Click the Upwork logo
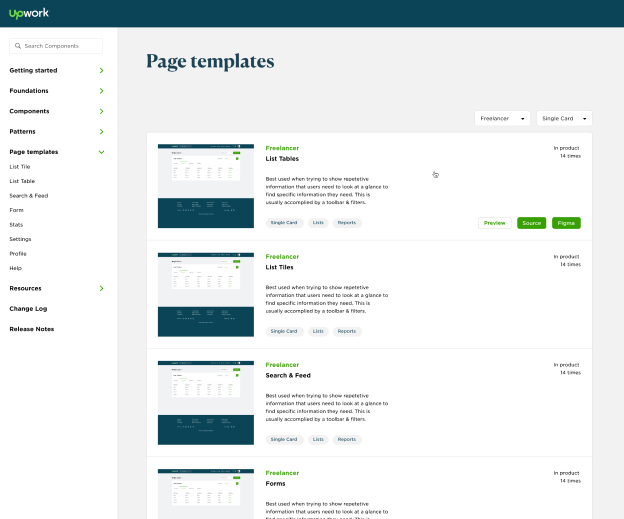This screenshot has height=519, width=624. pos(29,13)
